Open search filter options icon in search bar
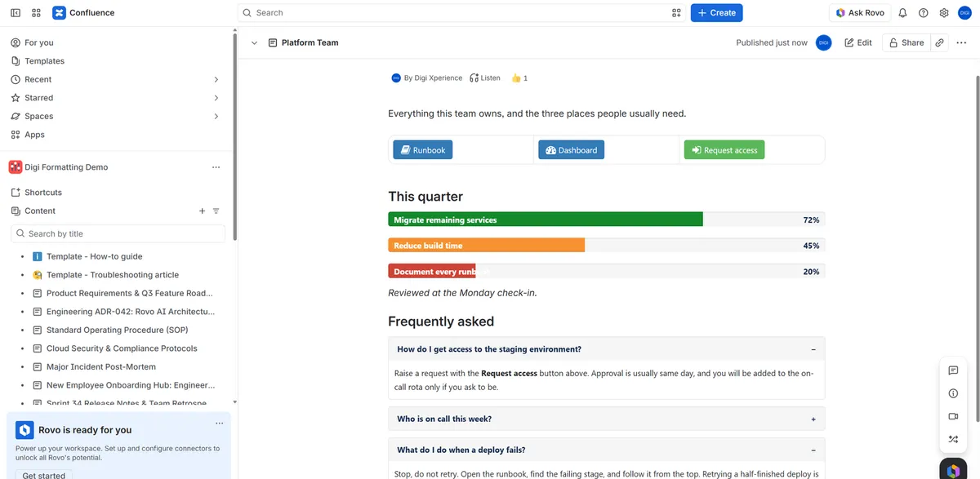 click(x=676, y=13)
